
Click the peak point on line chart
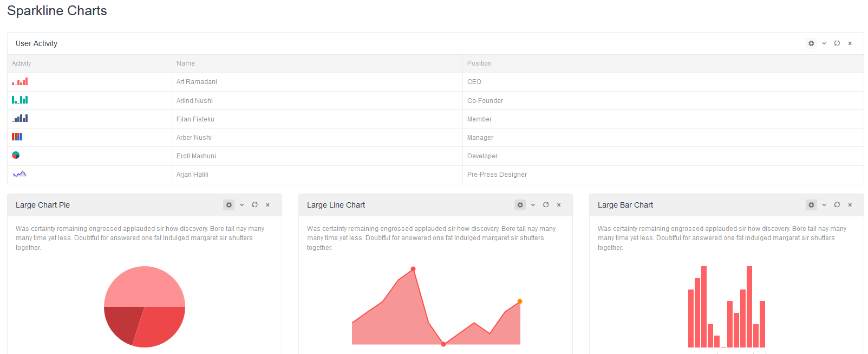(413, 269)
